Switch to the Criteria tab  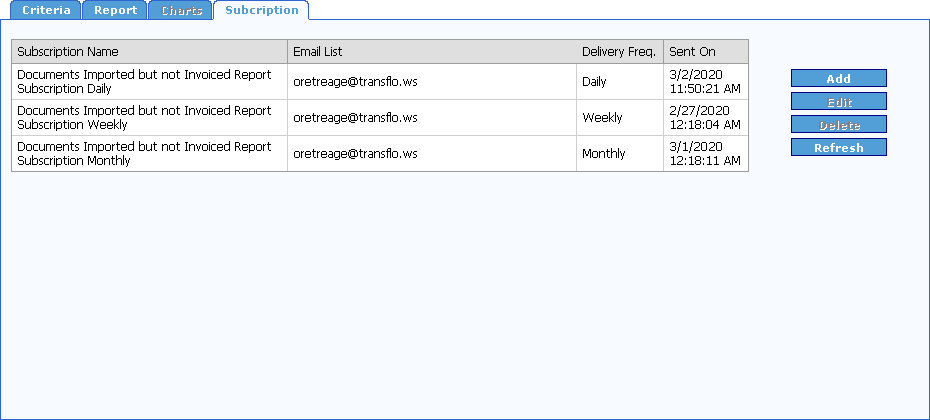coord(46,11)
